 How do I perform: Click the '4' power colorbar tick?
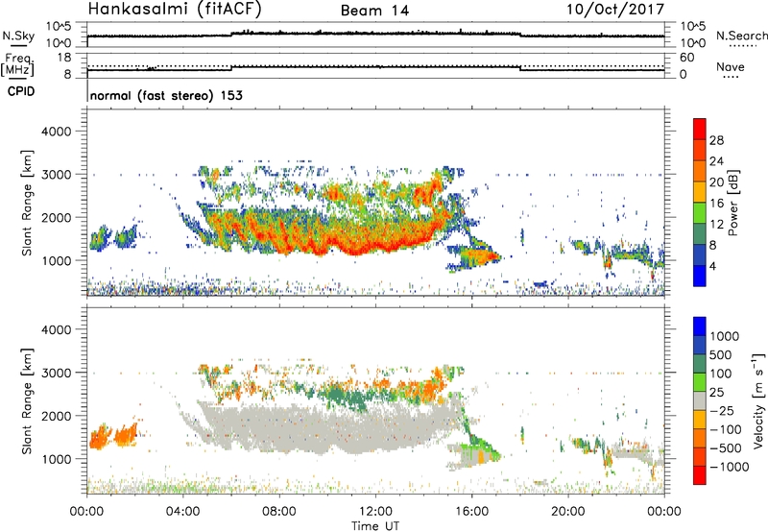click(712, 266)
